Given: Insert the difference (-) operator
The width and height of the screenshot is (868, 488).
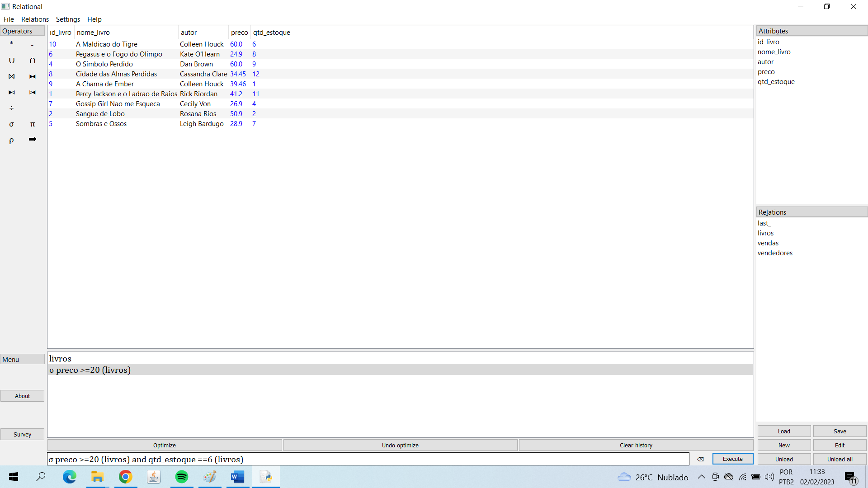Looking at the screenshot, I should coord(32,44).
